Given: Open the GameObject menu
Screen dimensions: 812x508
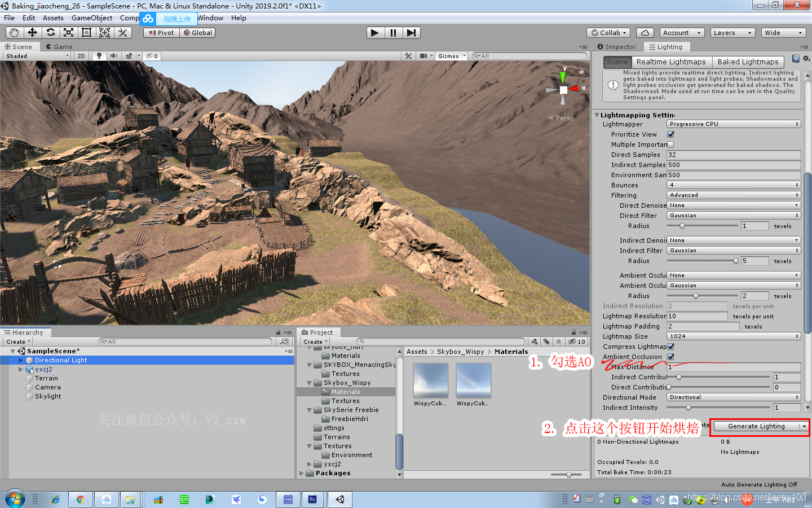Looking at the screenshot, I should pos(92,18).
